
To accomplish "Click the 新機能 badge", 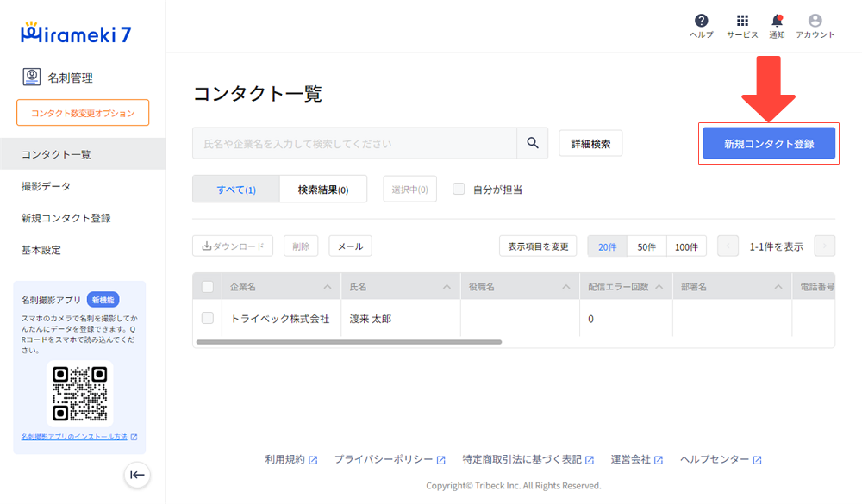I will pyautogui.click(x=103, y=300).
